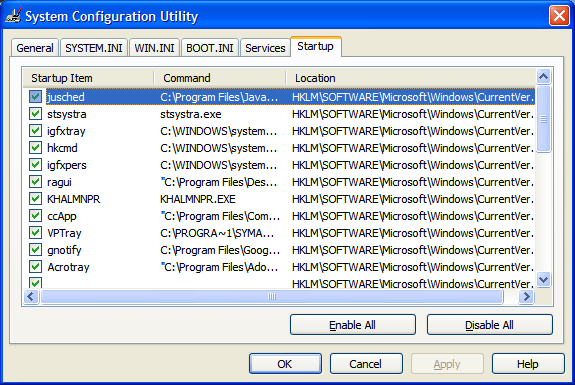Click the horizontal scrollbar left arrow

[31, 296]
